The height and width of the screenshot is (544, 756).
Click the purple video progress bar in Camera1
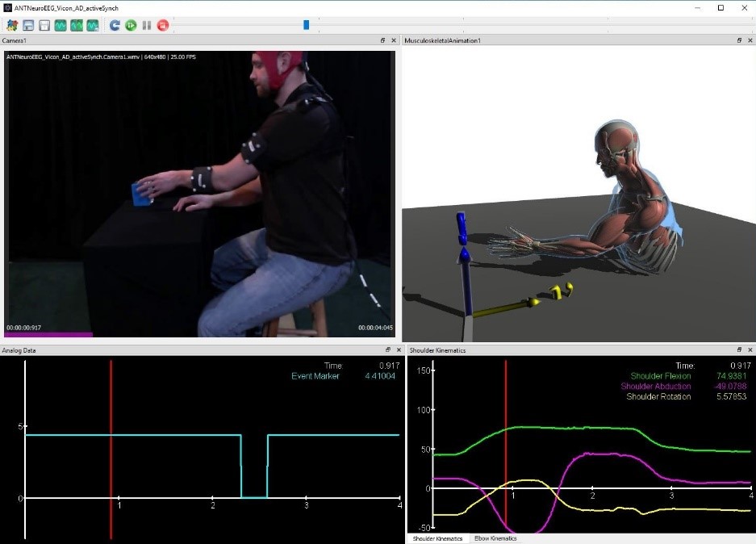coord(48,334)
